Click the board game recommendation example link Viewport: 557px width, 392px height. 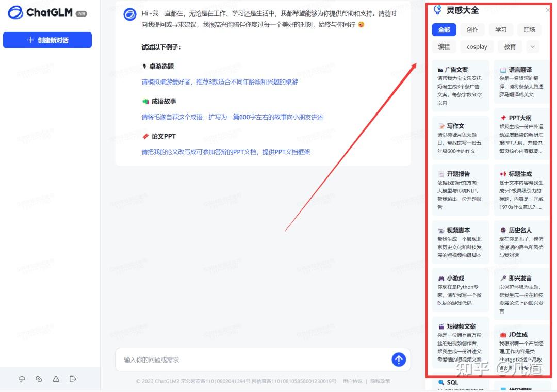(220, 82)
